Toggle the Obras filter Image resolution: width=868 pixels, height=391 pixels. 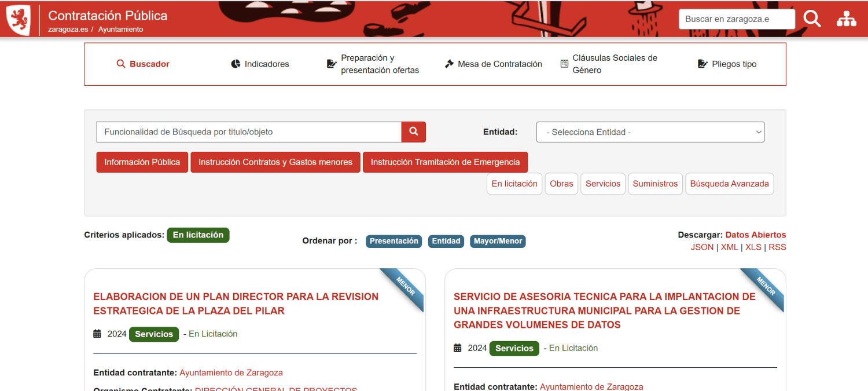tap(561, 184)
